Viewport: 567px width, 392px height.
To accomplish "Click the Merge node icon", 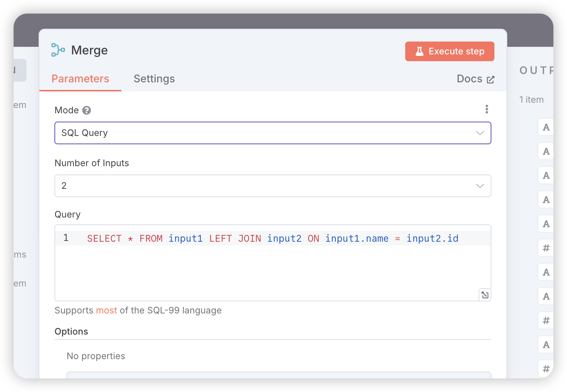I will point(58,50).
